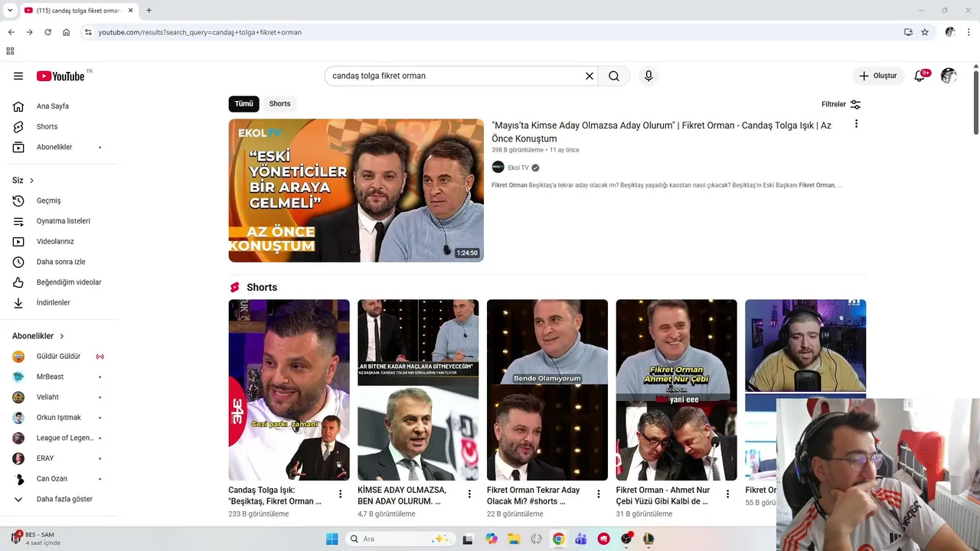Screen dimensions: 980x551
Task: Open the Orkun Işıtmak channel
Action: pos(59,417)
